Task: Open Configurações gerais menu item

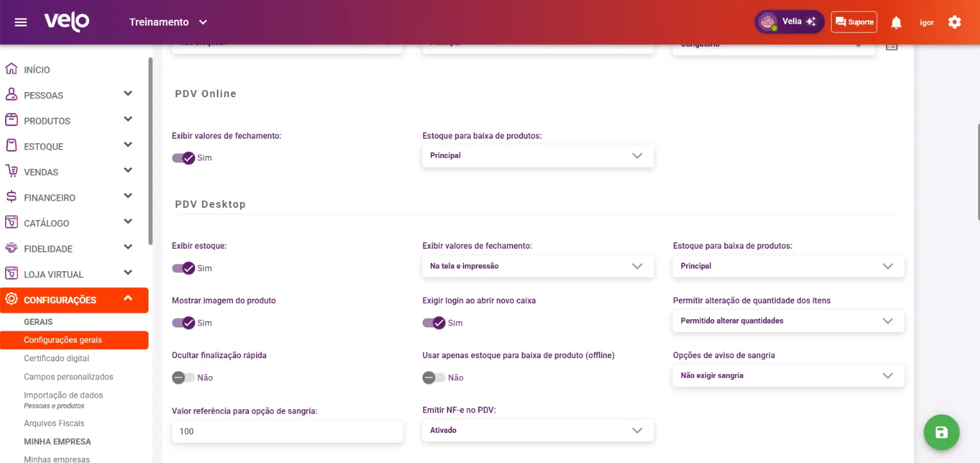Action: pos(74,340)
